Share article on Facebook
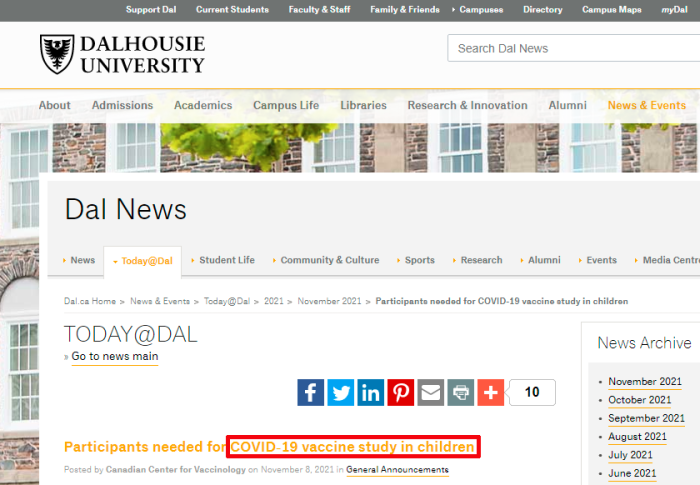Viewport: 700px width, 485px height. (x=310, y=393)
